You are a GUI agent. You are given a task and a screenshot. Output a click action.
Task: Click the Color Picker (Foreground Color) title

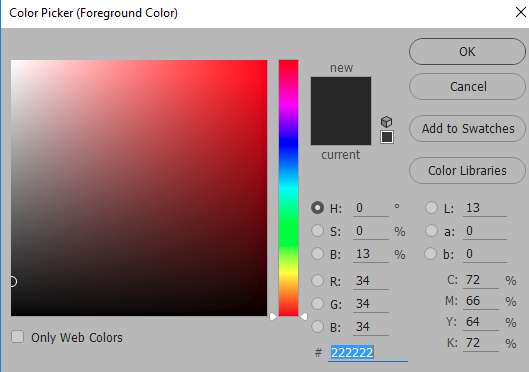pos(93,13)
